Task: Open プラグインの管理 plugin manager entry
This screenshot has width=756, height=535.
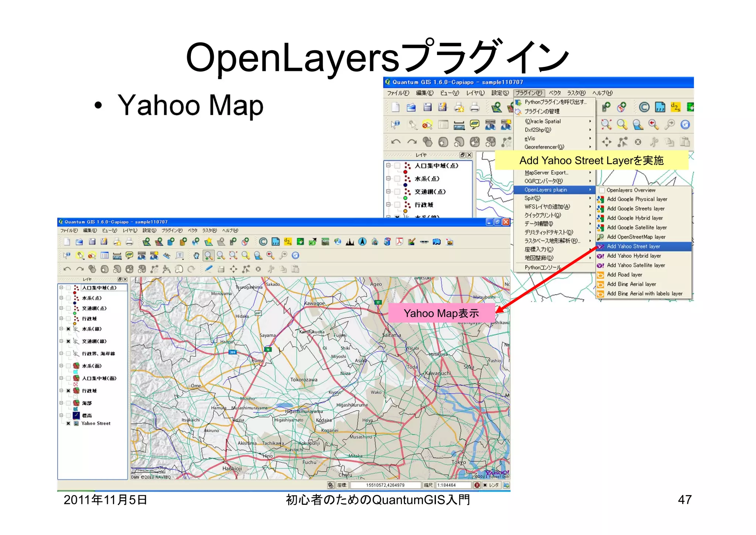Action: pos(554,111)
